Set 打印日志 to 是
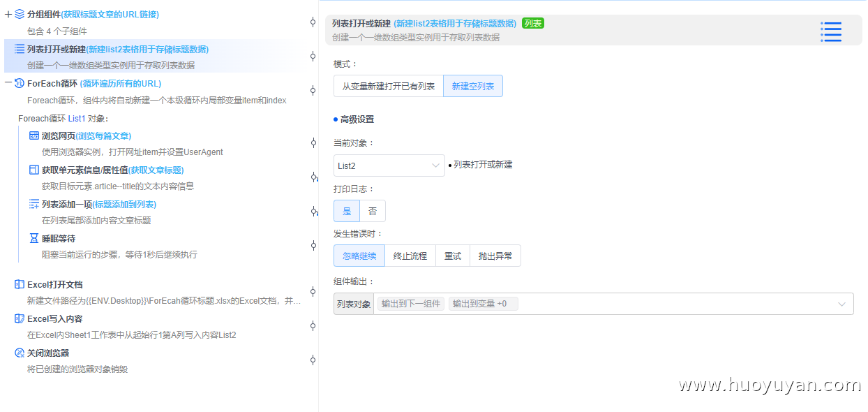The image size is (868, 412). click(x=347, y=211)
